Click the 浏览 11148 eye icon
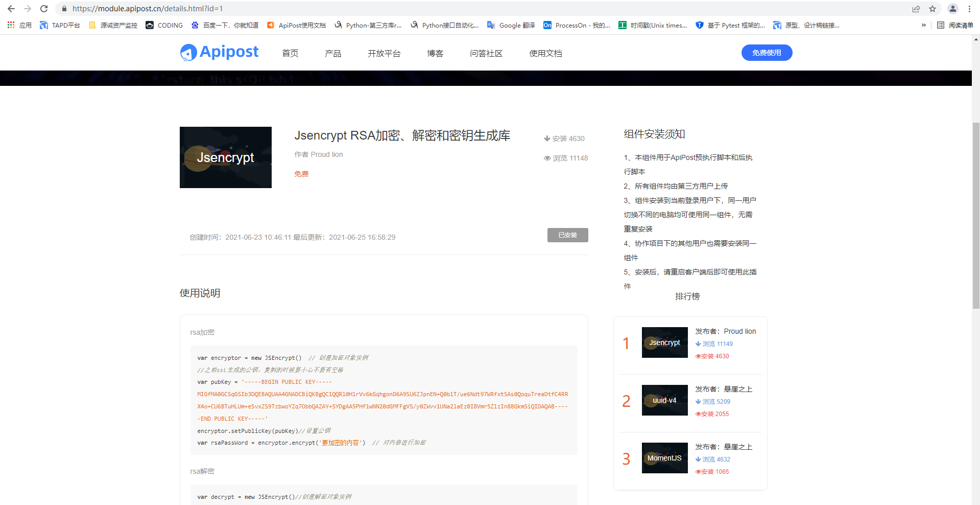The height and width of the screenshot is (505, 980). [547, 158]
